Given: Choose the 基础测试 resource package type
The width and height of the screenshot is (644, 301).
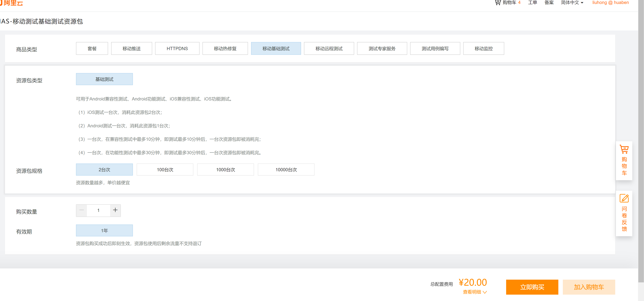Looking at the screenshot, I should pyautogui.click(x=104, y=79).
